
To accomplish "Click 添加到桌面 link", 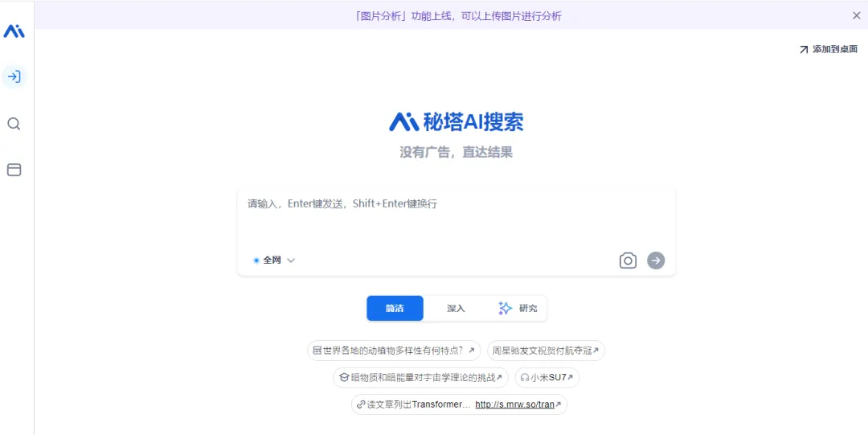I will point(829,49).
